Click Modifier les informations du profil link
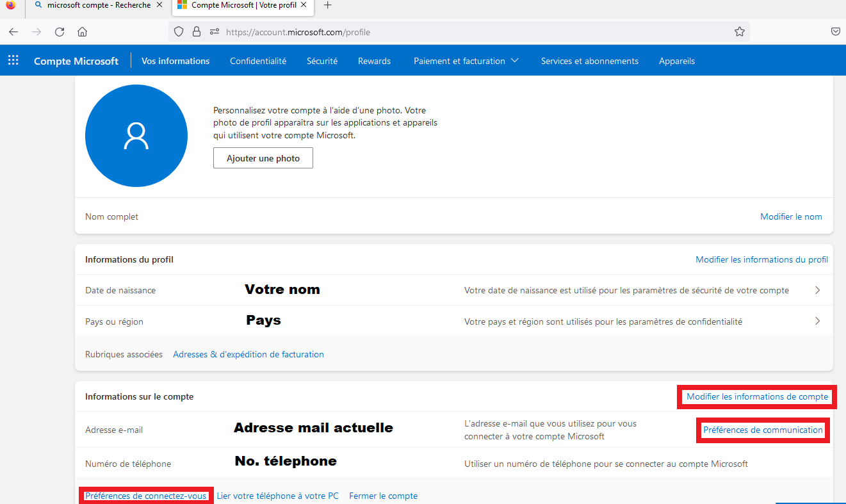846x504 pixels. (x=762, y=259)
